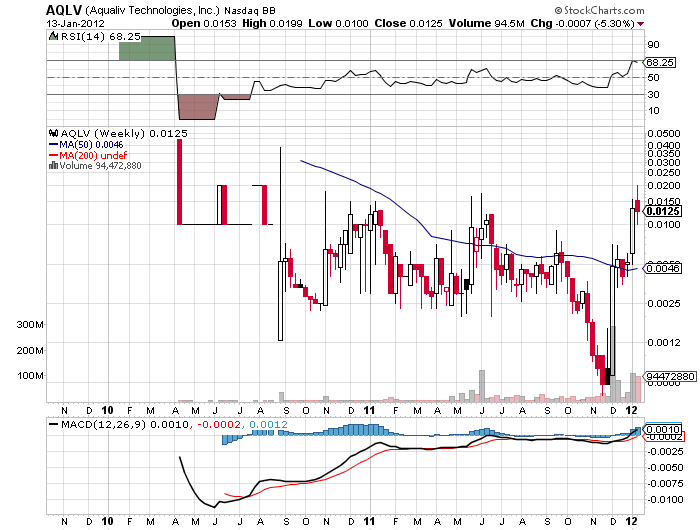Click the chart date 13-Jan-2012
Screen dimensions: 700x530
click(75, 24)
